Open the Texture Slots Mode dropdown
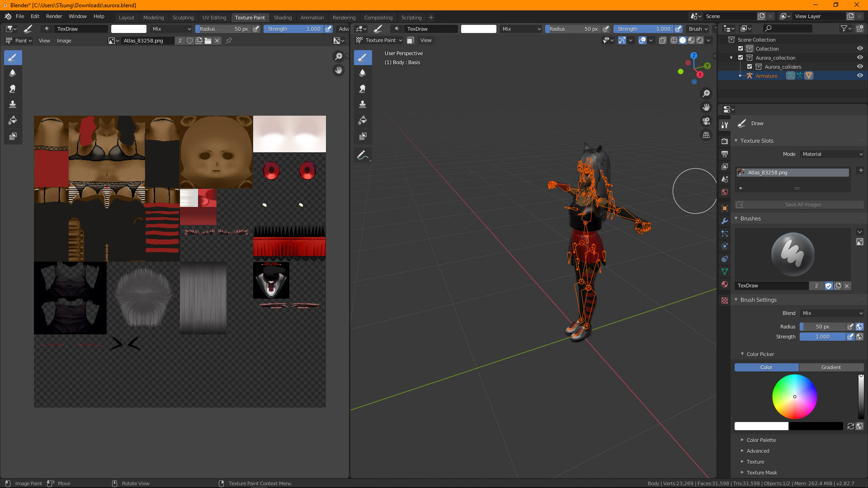 click(832, 154)
